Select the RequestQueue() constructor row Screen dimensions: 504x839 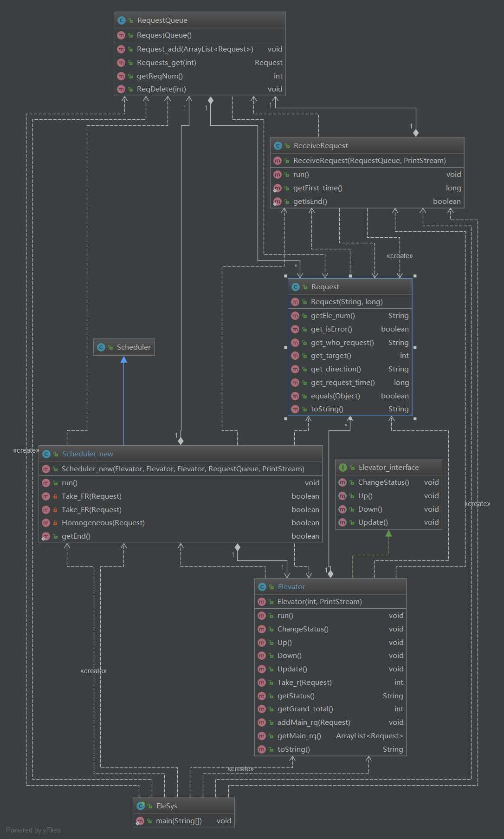click(200, 35)
